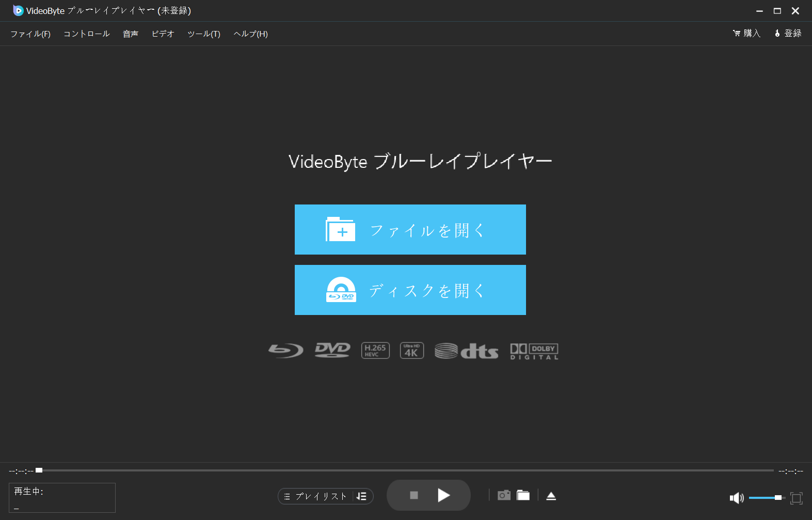Screen dimensions: 812x520
Task: Click the Play button
Action: (443, 496)
